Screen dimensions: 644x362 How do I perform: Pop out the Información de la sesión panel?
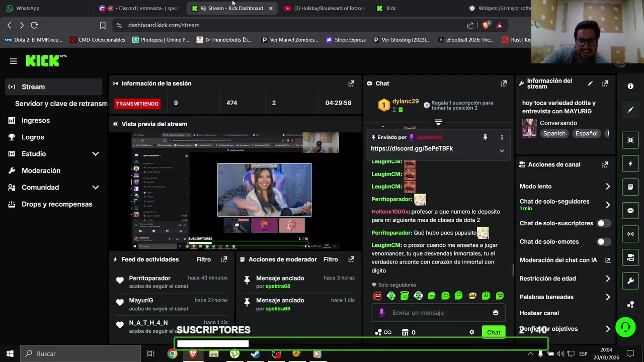point(351,83)
